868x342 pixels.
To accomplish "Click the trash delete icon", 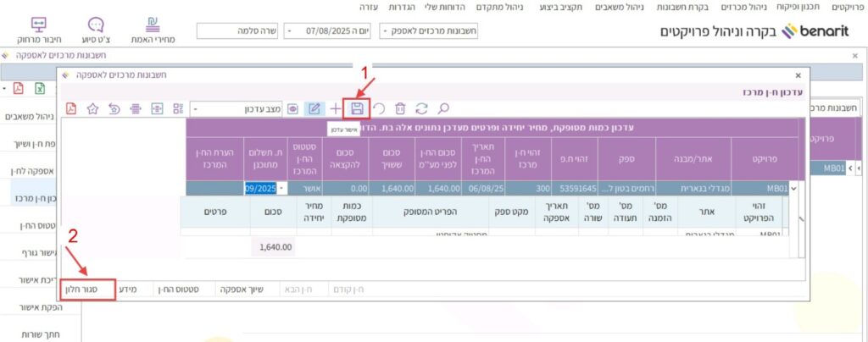I will (400, 108).
